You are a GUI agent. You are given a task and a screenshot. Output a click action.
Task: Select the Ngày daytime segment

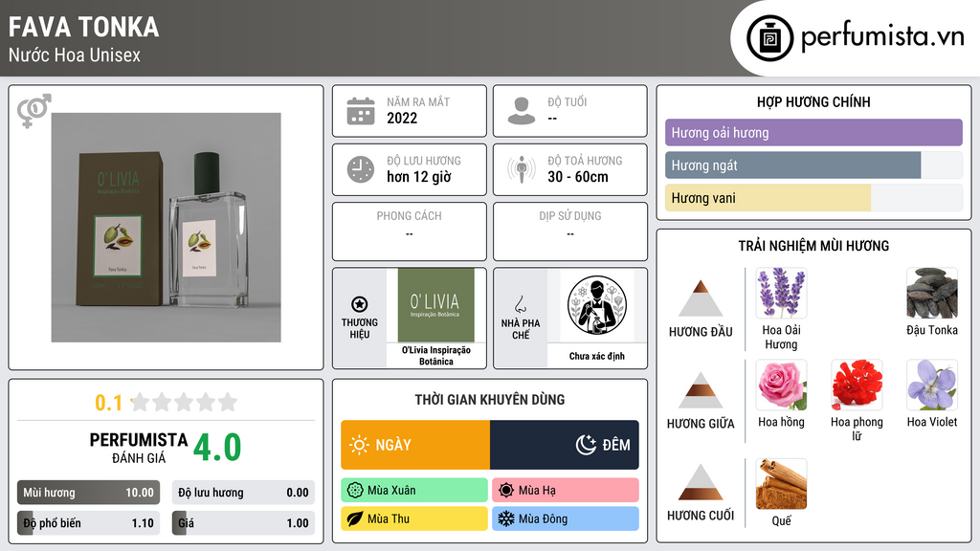(415, 445)
